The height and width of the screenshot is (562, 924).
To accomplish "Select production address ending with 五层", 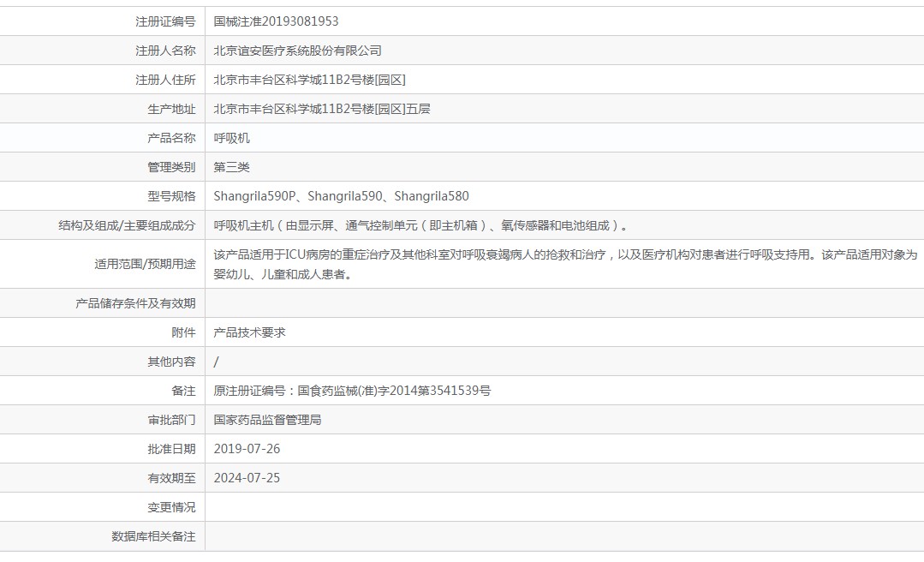I will [322, 109].
